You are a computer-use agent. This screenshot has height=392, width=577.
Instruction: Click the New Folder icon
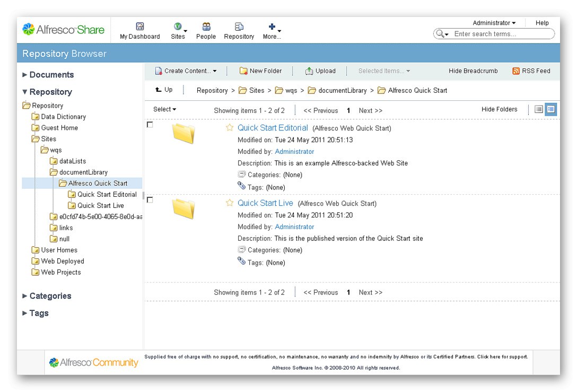pos(243,71)
